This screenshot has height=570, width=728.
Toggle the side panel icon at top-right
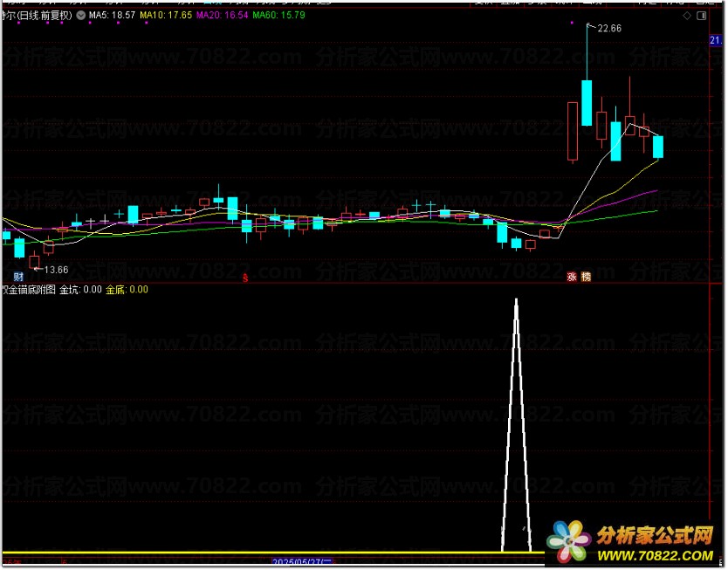pyautogui.click(x=703, y=16)
